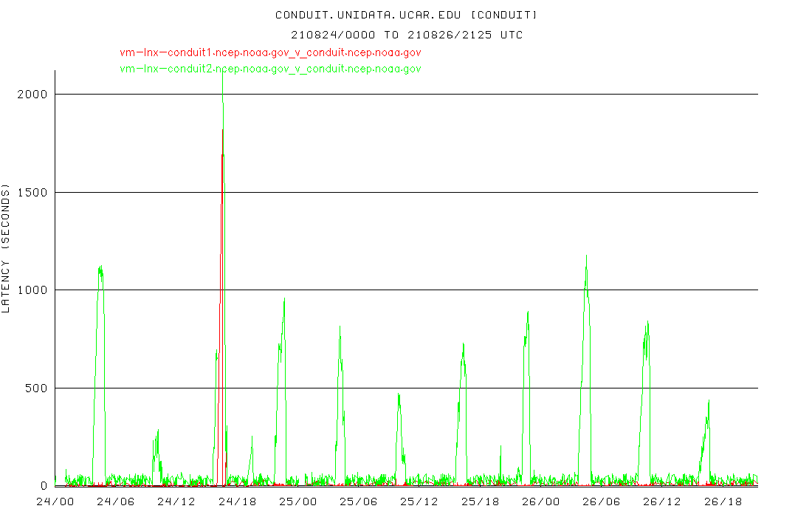
Task: Click the CONDUIT.UNIDATA.UCAR.EDU chart title
Action: 406,15
